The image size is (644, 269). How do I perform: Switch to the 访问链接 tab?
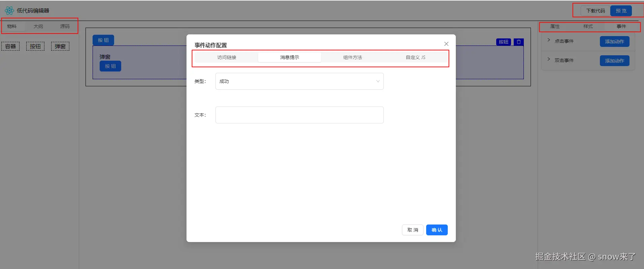click(x=227, y=57)
